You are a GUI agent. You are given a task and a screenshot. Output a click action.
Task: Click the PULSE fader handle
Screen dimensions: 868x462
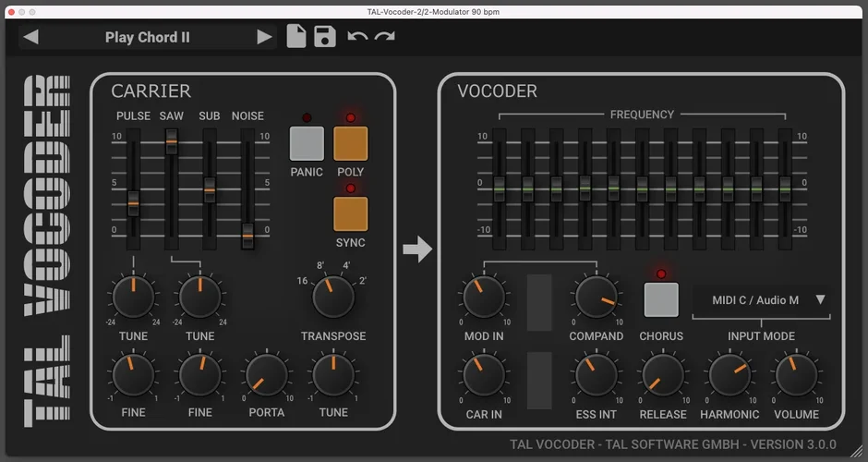click(133, 201)
